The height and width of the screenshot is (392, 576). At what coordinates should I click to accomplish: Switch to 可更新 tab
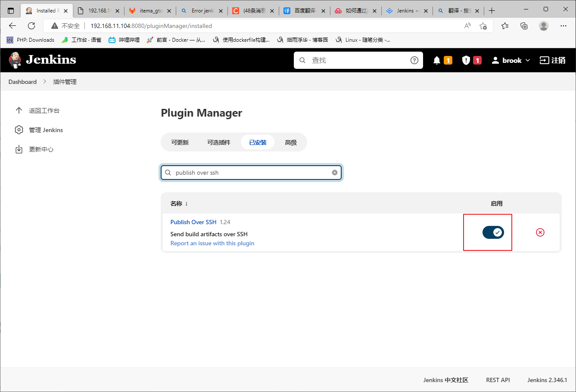click(180, 142)
